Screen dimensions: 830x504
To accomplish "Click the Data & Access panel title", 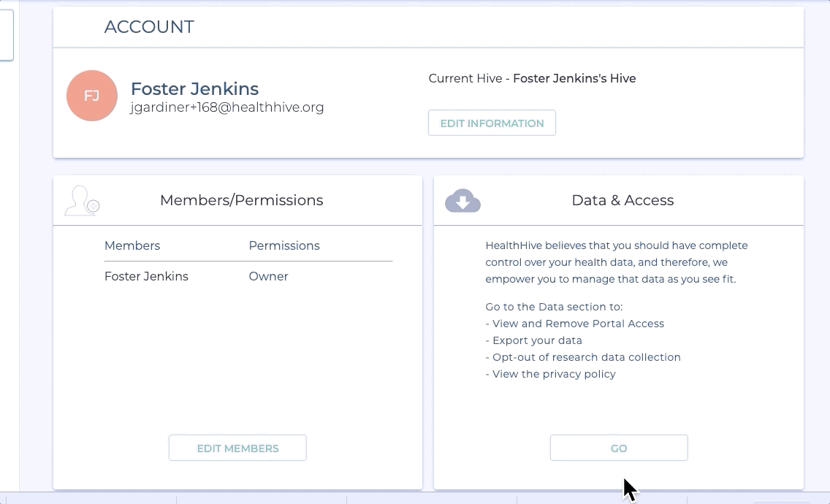I will (x=622, y=200).
